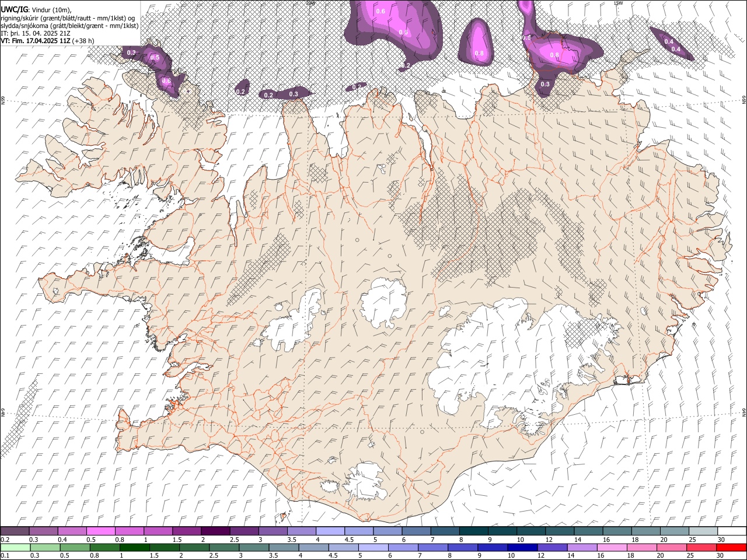Click the 20W longitude label
The width and height of the screenshot is (747, 560).
[x=310, y=3]
